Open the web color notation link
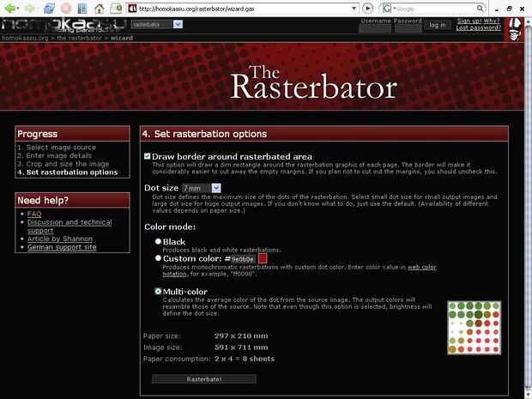The width and height of the screenshot is (532, 399). (299, 270)
